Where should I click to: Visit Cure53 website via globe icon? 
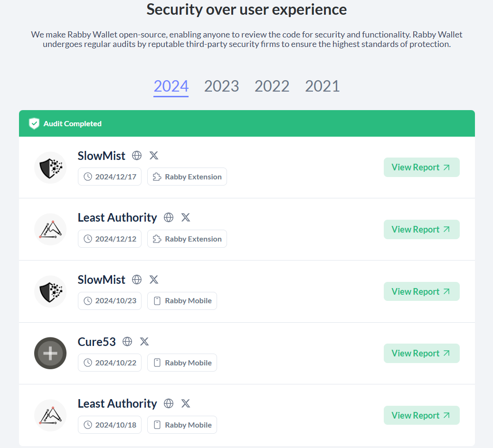click(x=127, y=342)
